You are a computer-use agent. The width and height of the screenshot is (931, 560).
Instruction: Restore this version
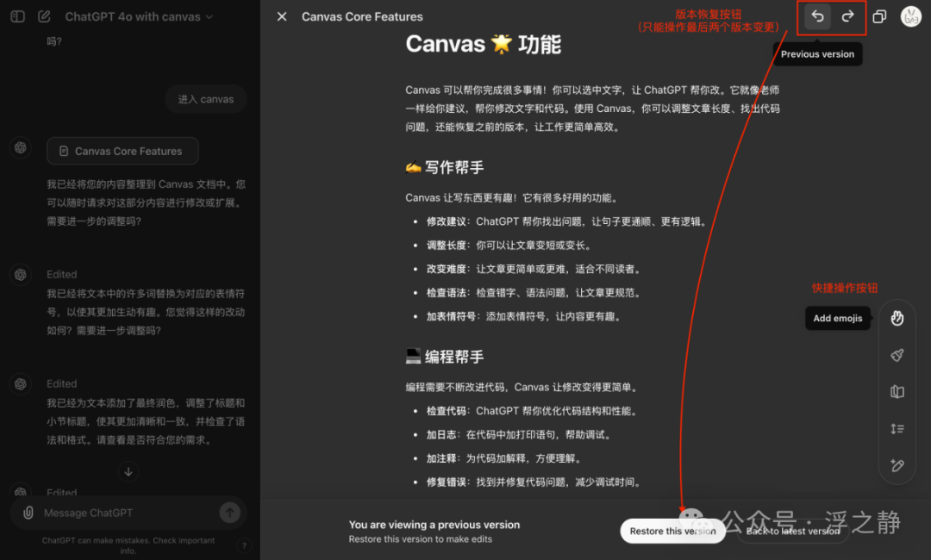(672, 531)
